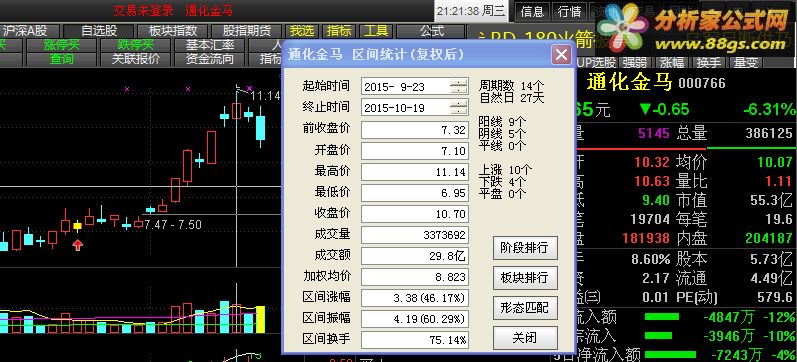Image resolution: width=797 pixels, height=362 pixels.
Task: Close the 区间统计 dialog with X icon
Action: 561,54
